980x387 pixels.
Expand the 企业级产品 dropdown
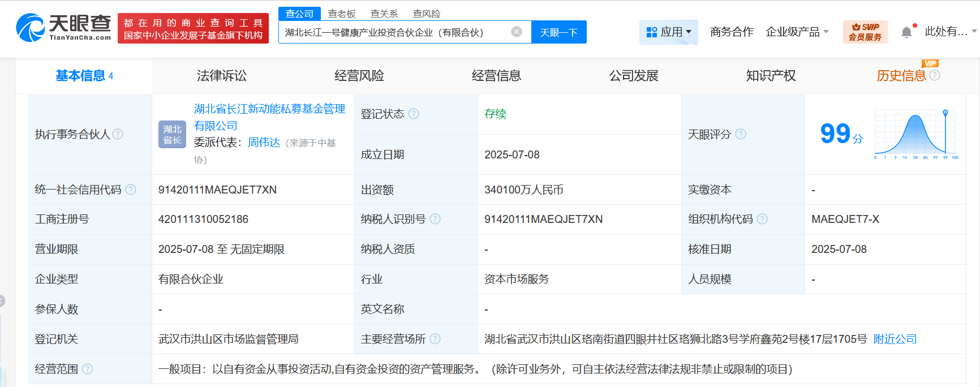tap(797, 32)
